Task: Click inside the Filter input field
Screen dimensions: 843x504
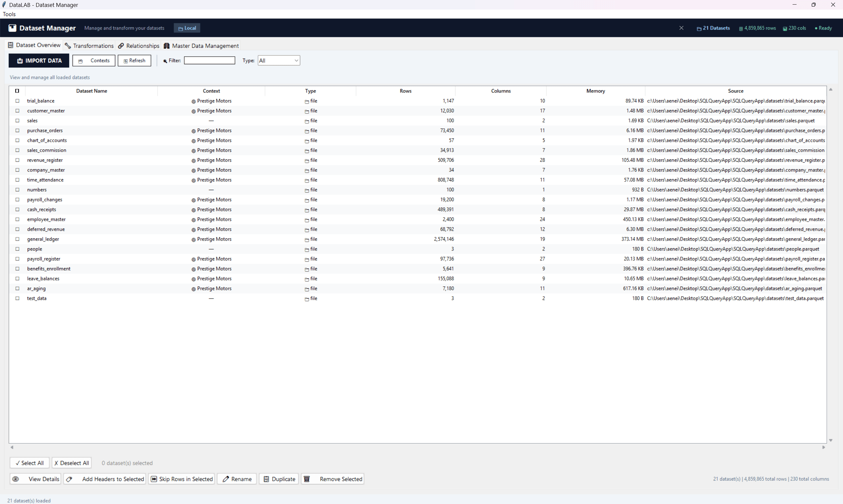Action: click(x=209, y=60)
